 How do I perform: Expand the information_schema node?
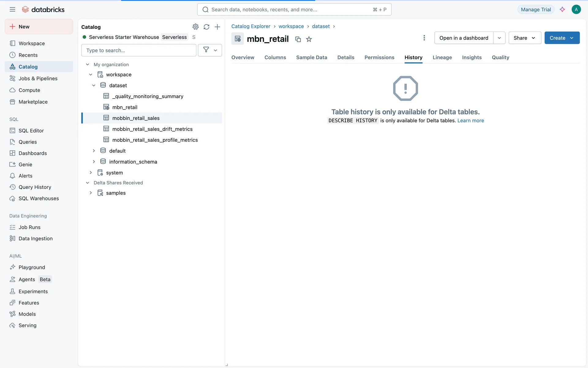coord(94,162)
